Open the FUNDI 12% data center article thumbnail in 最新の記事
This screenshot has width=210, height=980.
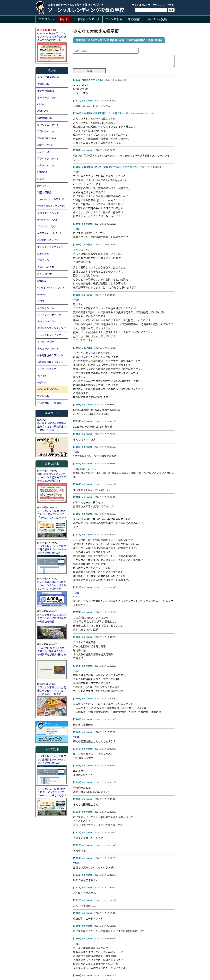click(x=52, y=529)
